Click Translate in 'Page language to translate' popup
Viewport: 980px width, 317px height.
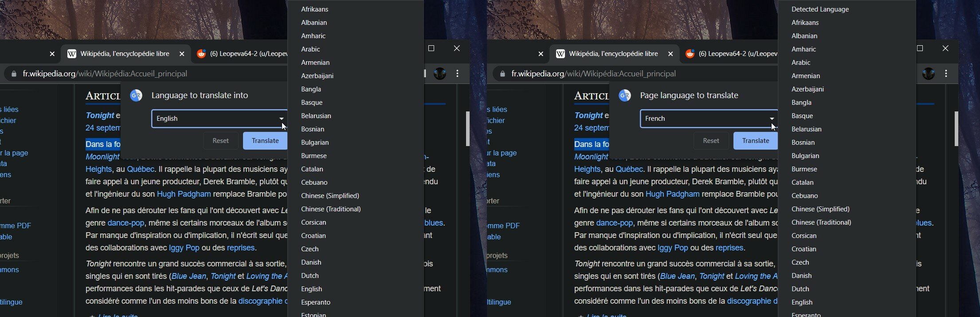[x=756, y=141]
